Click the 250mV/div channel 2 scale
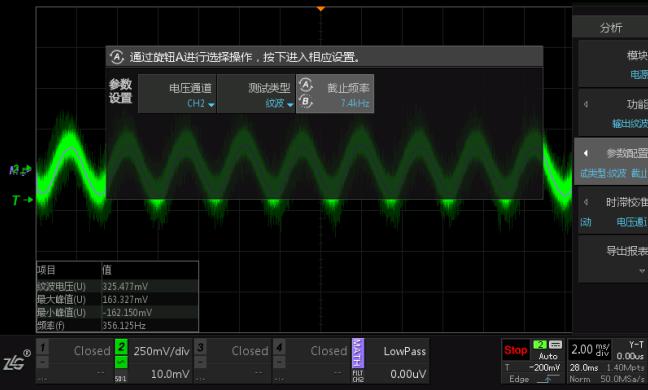The width and height of the screenshot is (648, 390). coord(161,352)
